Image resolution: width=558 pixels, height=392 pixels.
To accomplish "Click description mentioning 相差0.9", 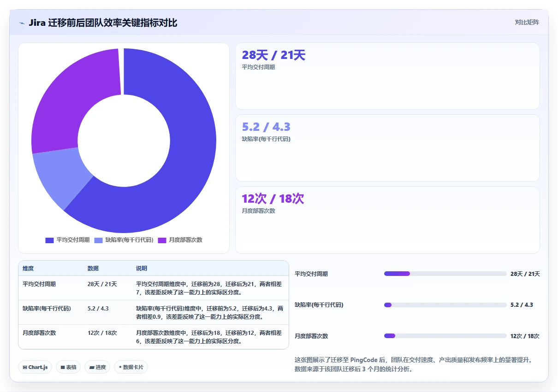I will click(210, 313).
